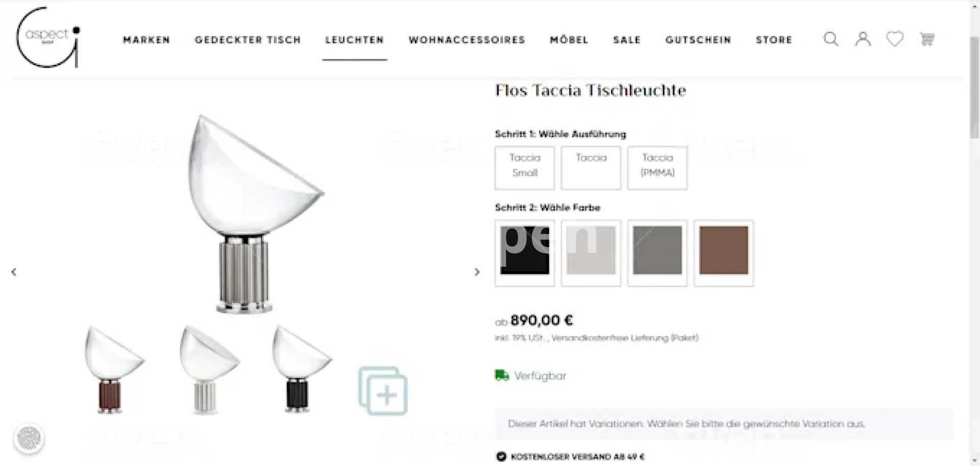Open the wishlist heart icon

tap(895, 39)
